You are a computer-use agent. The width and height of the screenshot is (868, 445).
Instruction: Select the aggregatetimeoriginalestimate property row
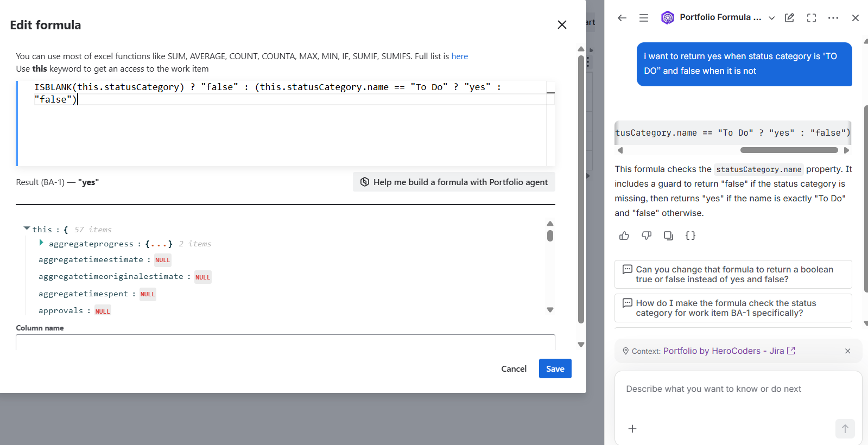coord(125,277)
